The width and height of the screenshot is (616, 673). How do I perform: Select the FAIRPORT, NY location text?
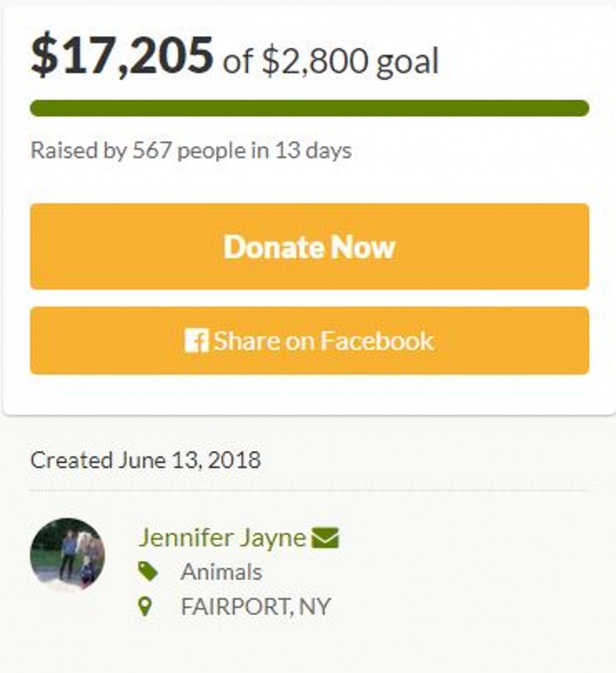pos(255,605)
